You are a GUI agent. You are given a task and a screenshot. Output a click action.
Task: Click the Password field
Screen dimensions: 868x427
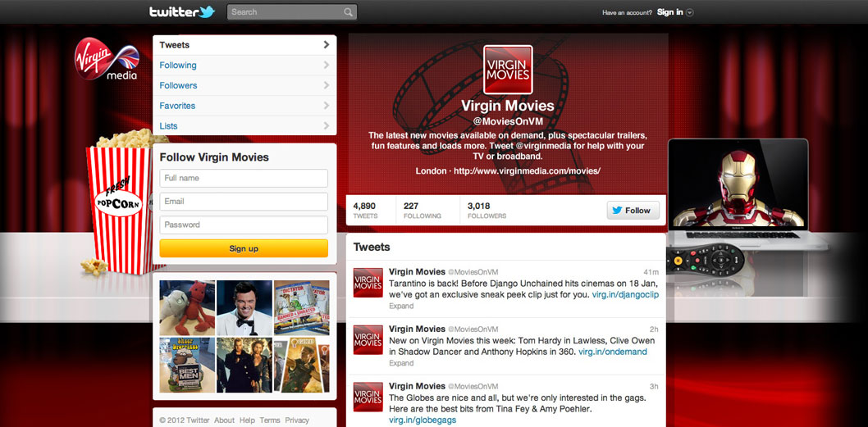click(244, 225)
